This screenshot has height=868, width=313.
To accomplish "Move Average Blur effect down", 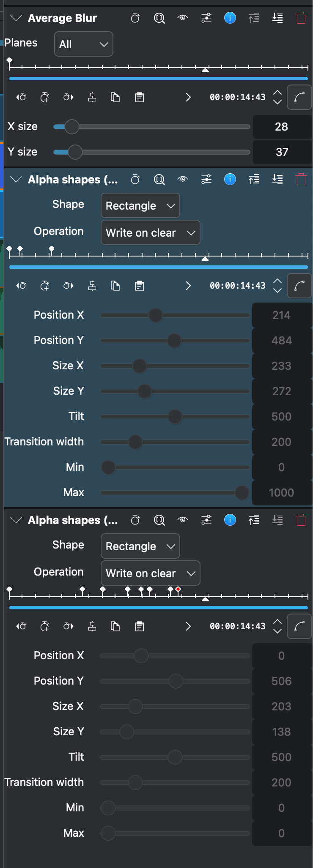I will pyautogui.click(x=277, y=18).
